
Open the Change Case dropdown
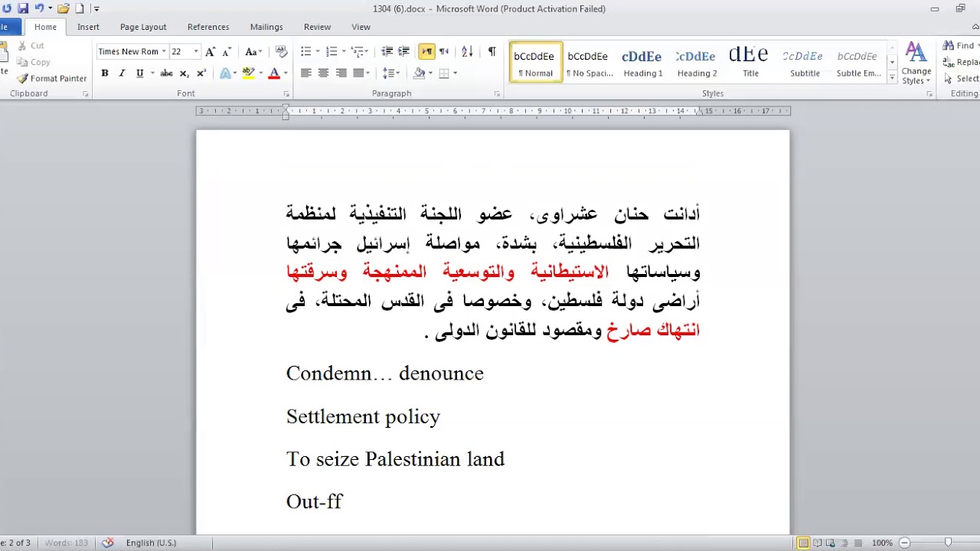pyautogui.click(x=253, y=51)
